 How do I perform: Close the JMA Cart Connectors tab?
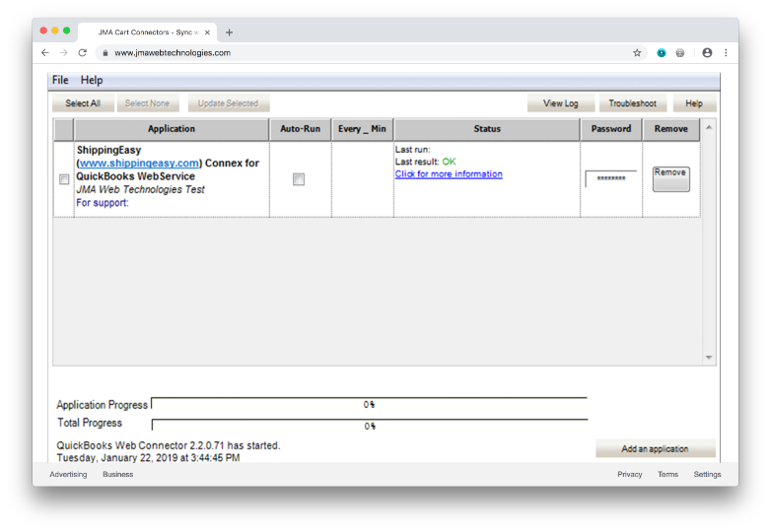(x=207, y=33)
